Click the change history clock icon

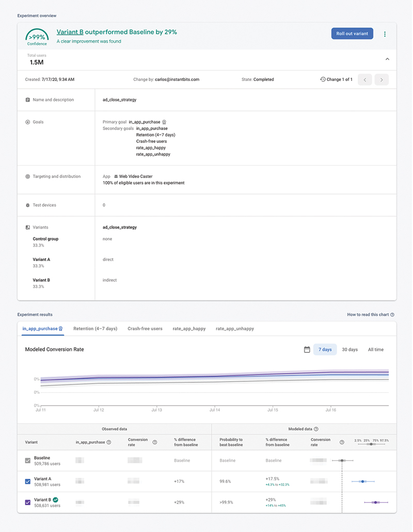point(323,79)
